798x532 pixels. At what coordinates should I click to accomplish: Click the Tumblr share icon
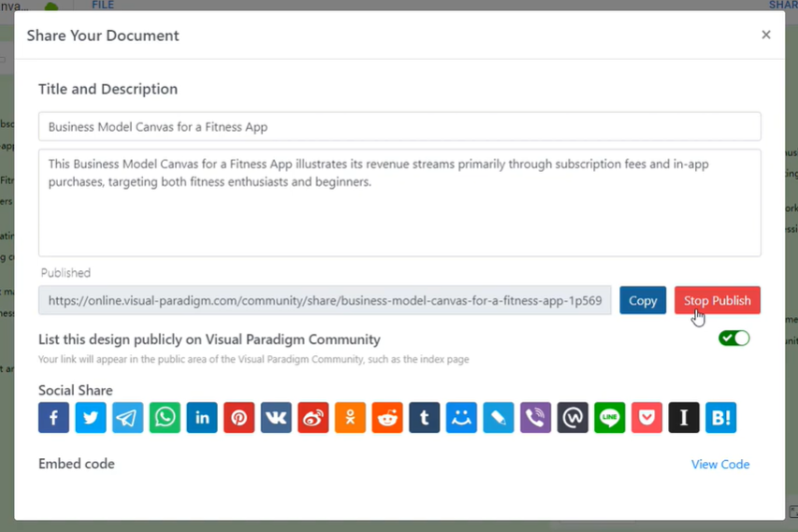(x=424, y=417)
